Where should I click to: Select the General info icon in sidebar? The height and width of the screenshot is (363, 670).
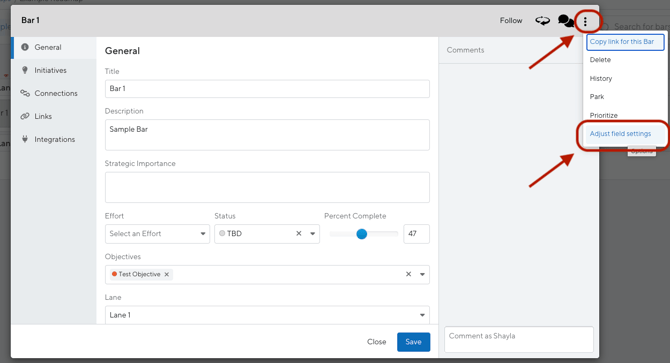tap(25, 47)
